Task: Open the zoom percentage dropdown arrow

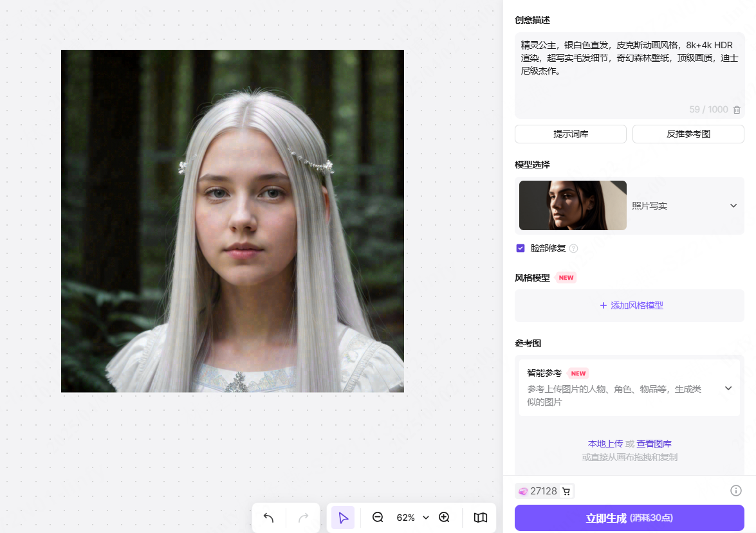Action: (426, 518)
